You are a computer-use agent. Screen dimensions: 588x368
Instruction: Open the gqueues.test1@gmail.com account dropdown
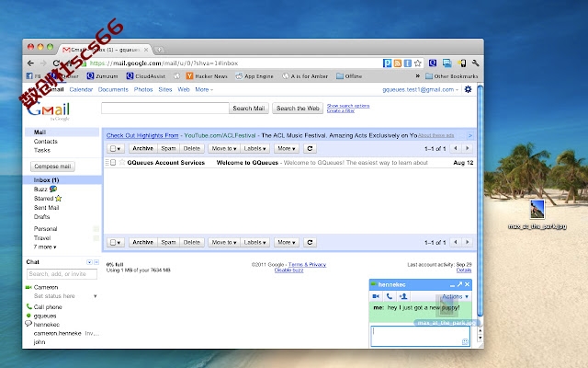[x=420, y=89]
